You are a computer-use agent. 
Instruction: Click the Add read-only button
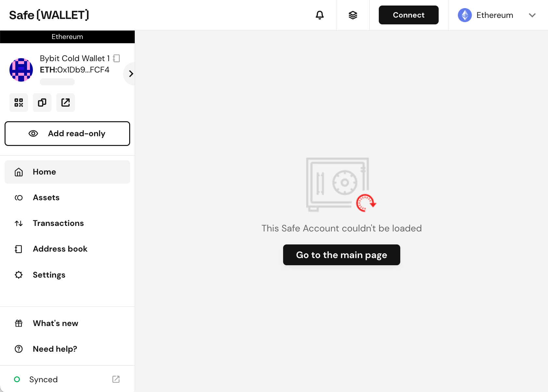(67, 134)
